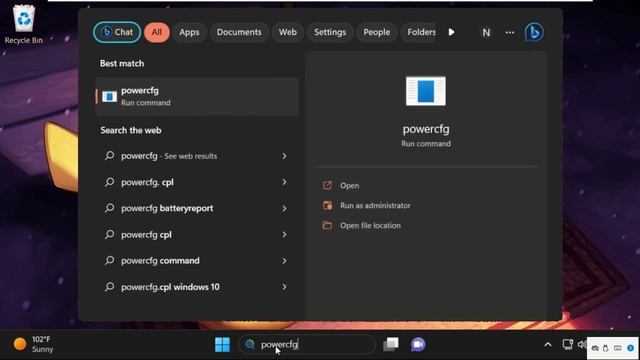This screenshot has height=360, width=640.
Task: Switch to the People filter
Action: (x=376, y=32)
